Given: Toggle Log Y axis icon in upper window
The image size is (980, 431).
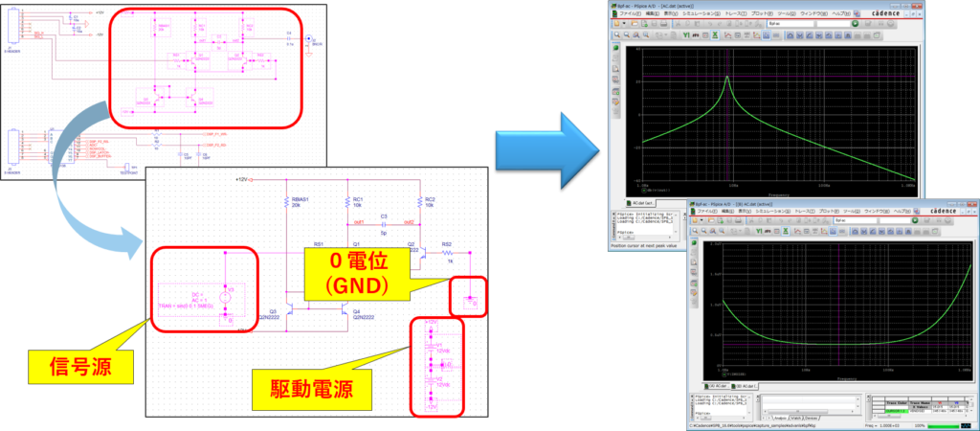Looking at the screenshot, I should point(686,35).
